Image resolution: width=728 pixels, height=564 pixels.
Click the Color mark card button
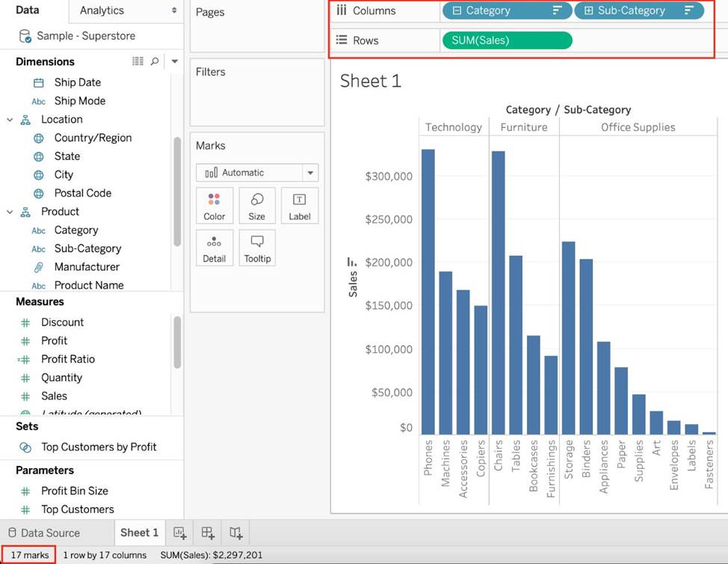215,206
